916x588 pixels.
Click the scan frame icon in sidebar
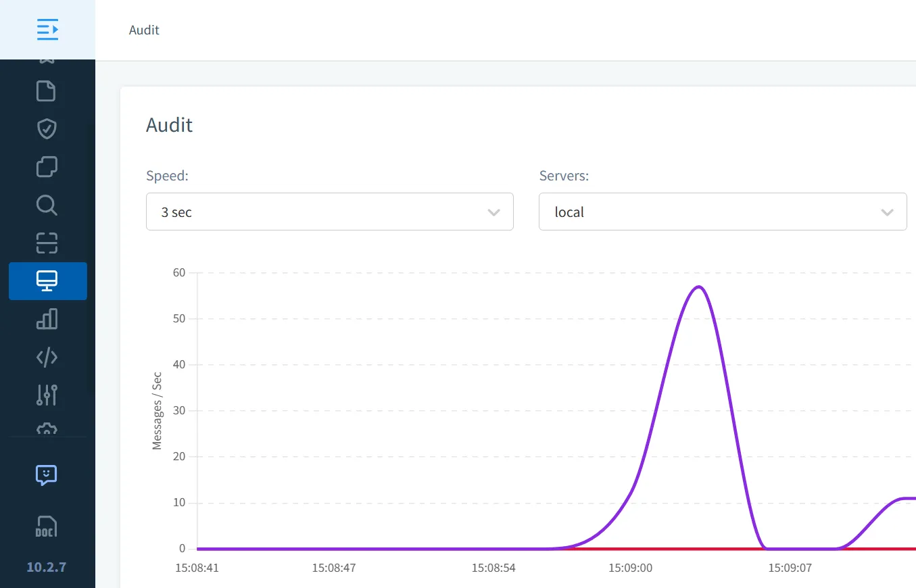tap(47, 243)
